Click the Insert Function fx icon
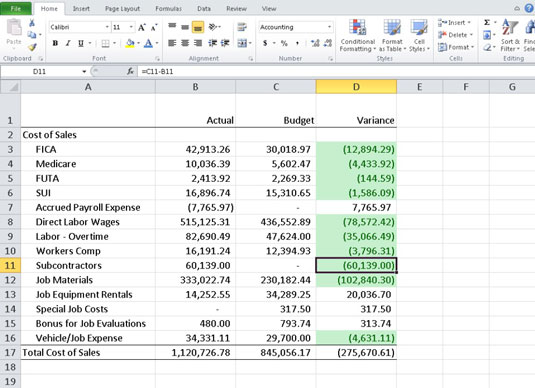Screen dimensions: 535x388 click(x=130, y=71)
